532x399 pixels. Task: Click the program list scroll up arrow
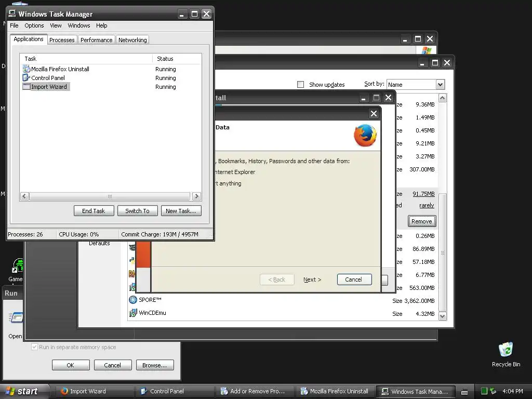443,98
